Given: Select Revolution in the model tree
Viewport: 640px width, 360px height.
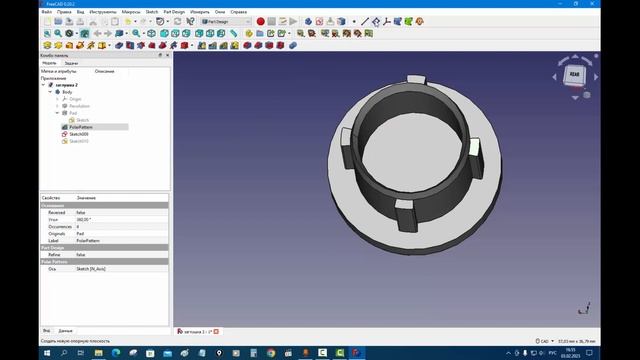Looking at the screenshot, I should pos(79,106).
